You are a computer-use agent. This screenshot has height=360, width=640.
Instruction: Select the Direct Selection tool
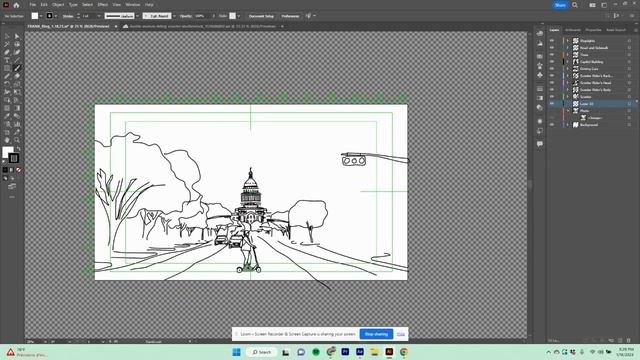(17, 36)
